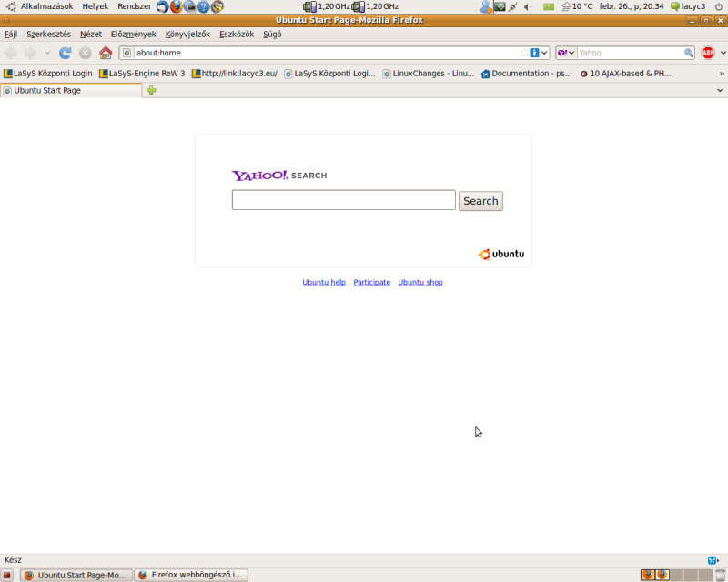Click the Forward navigation arrow
This screenshot has height=582, width=728.
tap(30, 53)
